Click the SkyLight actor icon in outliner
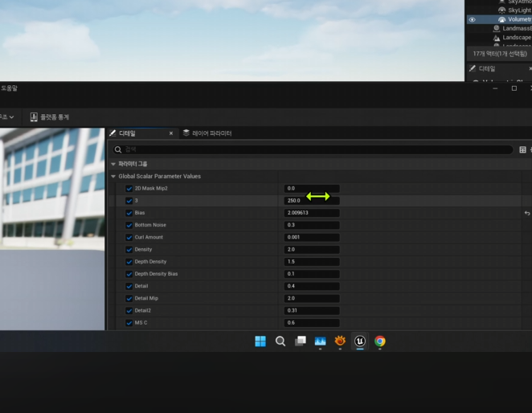The width and height of the screenshot is (532, 413). point(502,10)
